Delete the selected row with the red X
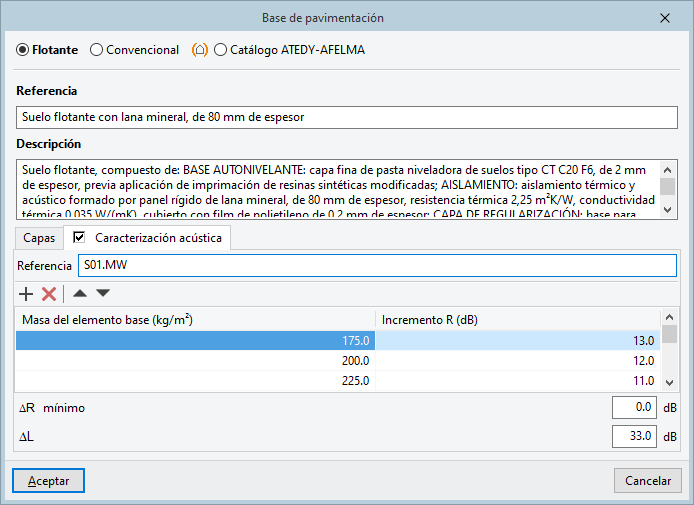694x505 pixels. (x=48, y=294)
